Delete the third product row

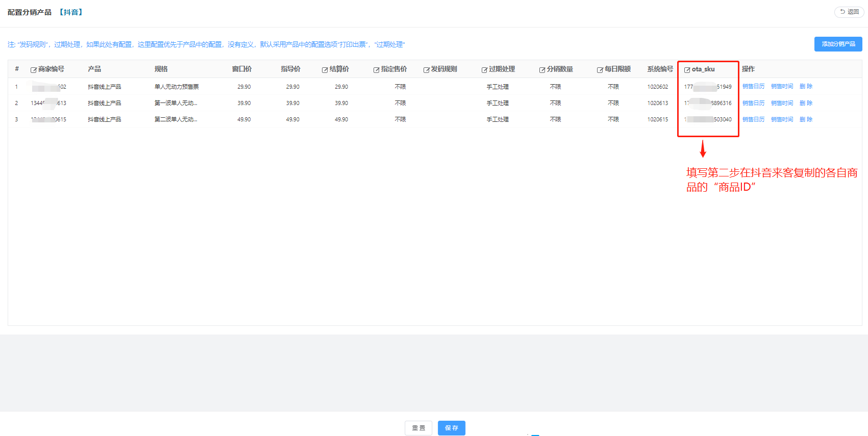pos(806,119)
